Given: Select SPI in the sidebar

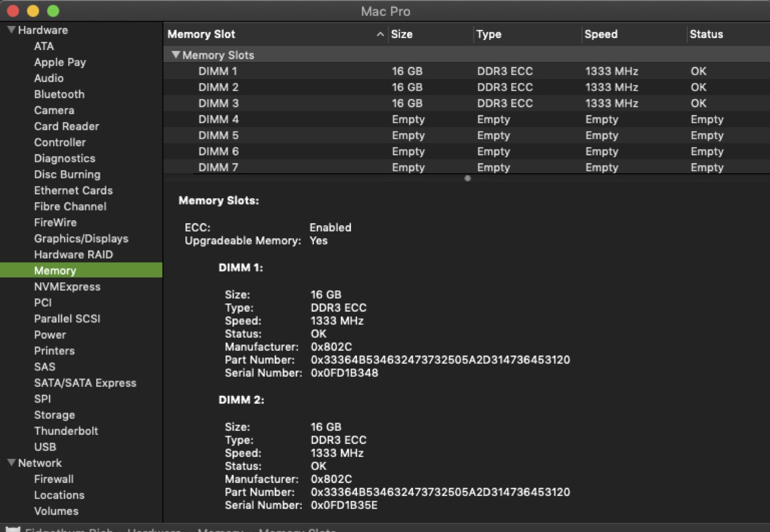Looking at the screenshot, I should coord(42,399).
